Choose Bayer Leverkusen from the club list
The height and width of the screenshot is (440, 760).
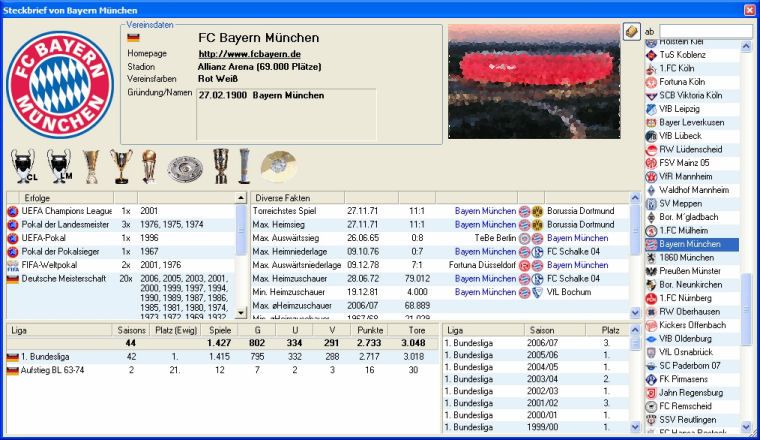(693, 123)
